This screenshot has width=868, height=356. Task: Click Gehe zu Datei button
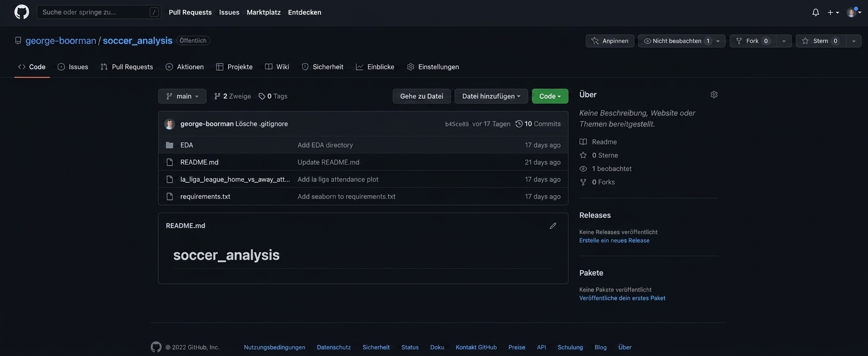point(422,96)
